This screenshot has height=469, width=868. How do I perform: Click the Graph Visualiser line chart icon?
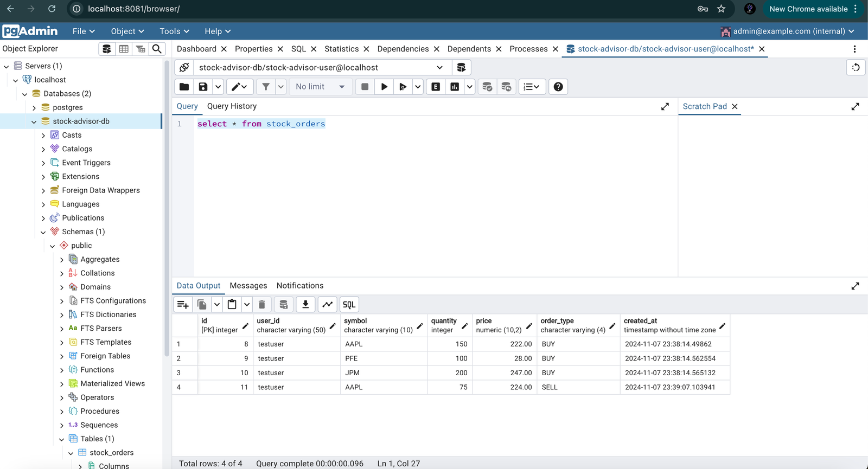[x=328, y=305]
